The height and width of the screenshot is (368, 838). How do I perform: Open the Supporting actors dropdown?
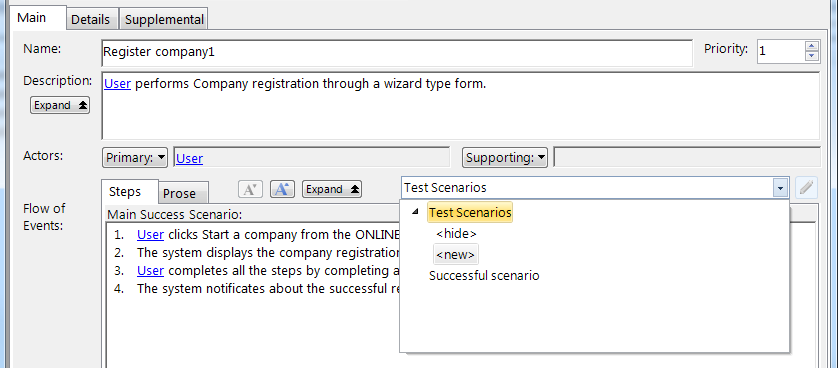pyautogui.click(x=505, y=158)
